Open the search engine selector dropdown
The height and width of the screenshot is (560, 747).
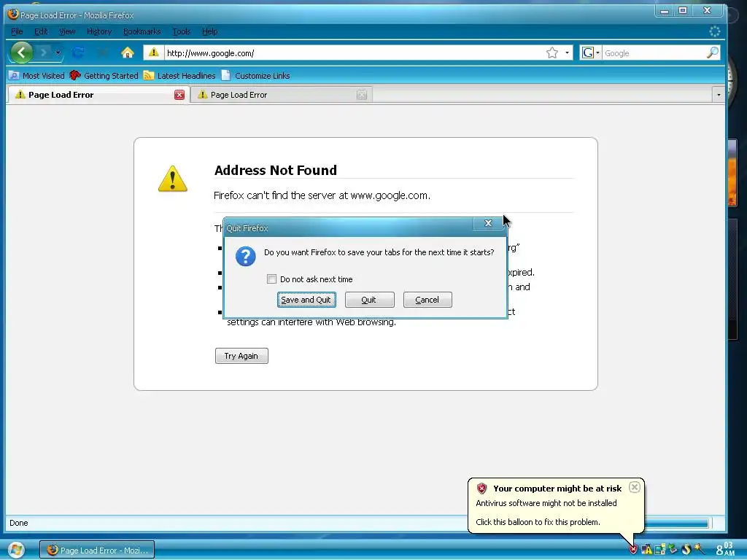597,52
